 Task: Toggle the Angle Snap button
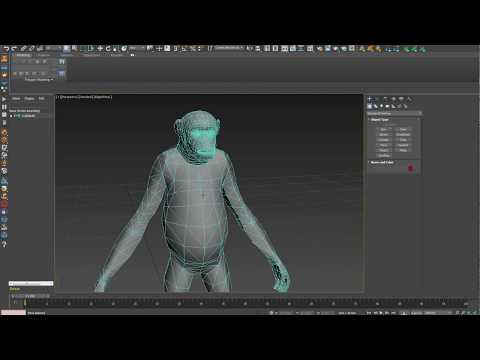coord(184,49)
